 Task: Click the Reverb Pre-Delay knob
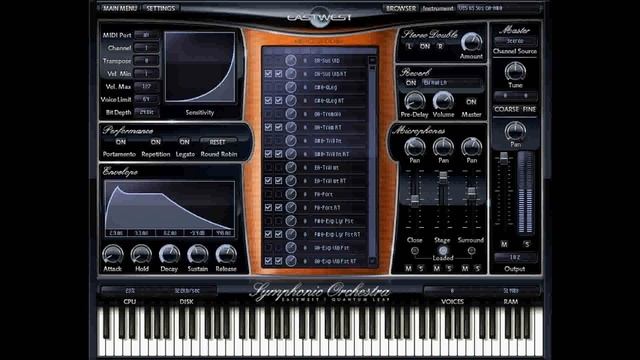point(414,101)
